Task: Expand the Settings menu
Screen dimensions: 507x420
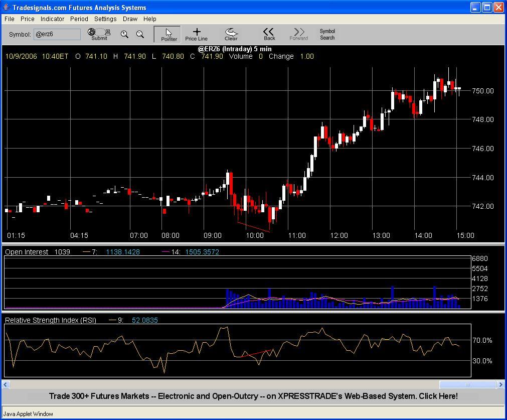Action: pyautogui.click(x=105, y=19)
